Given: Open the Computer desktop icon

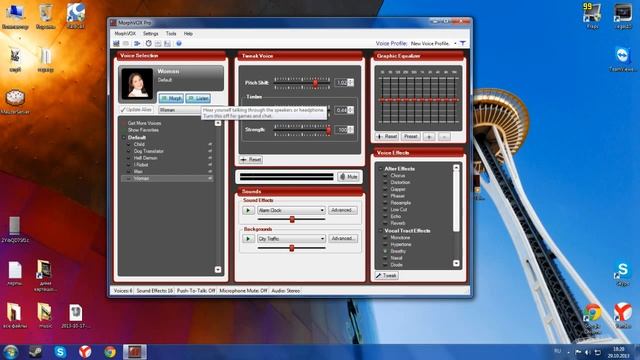Looking at the screenshot, I should tap(15, 16).
